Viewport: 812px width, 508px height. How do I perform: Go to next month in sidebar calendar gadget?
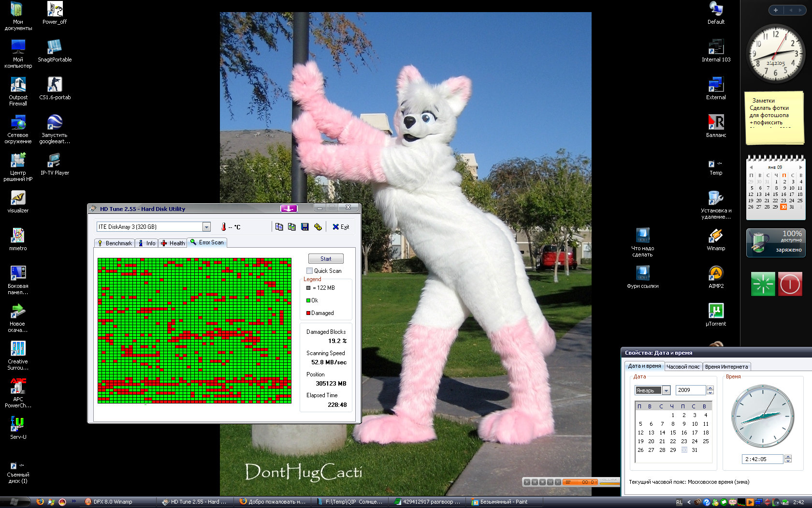tap(800, 167)
